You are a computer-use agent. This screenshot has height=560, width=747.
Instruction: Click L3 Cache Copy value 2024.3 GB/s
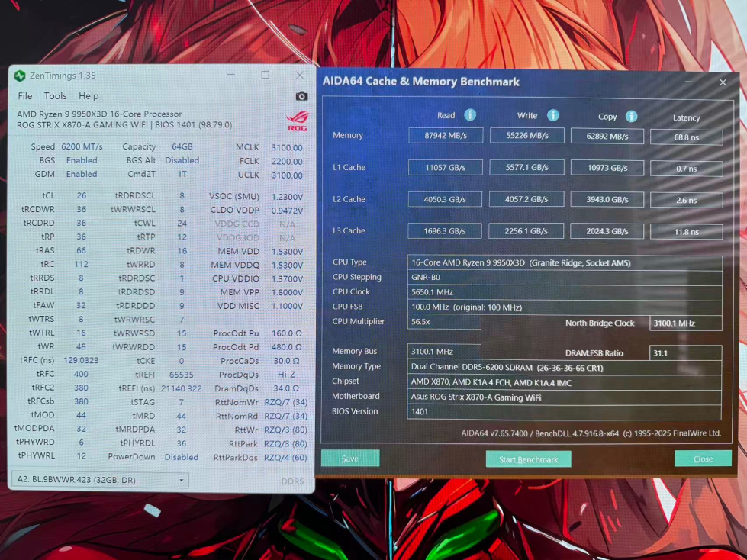point(607,231)
